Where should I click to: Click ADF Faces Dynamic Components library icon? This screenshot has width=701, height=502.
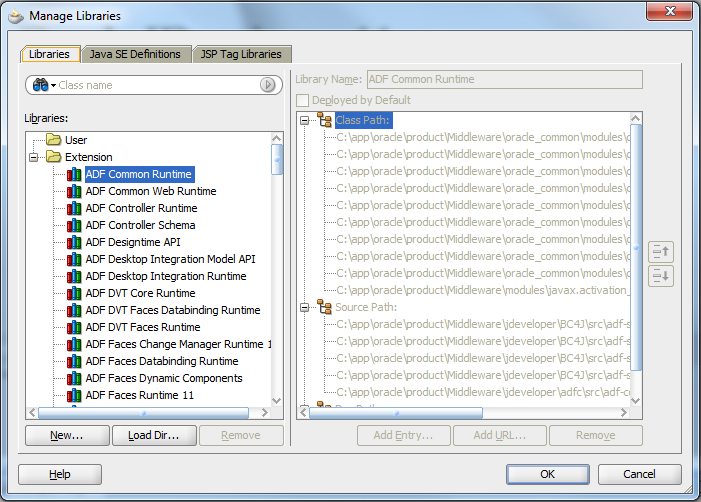pos(74,378)
